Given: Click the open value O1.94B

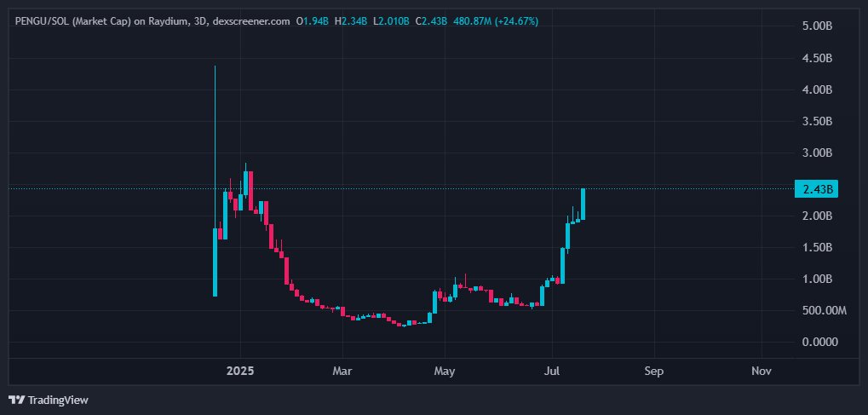Looking at the screenshot, I should tap(313, 21).
